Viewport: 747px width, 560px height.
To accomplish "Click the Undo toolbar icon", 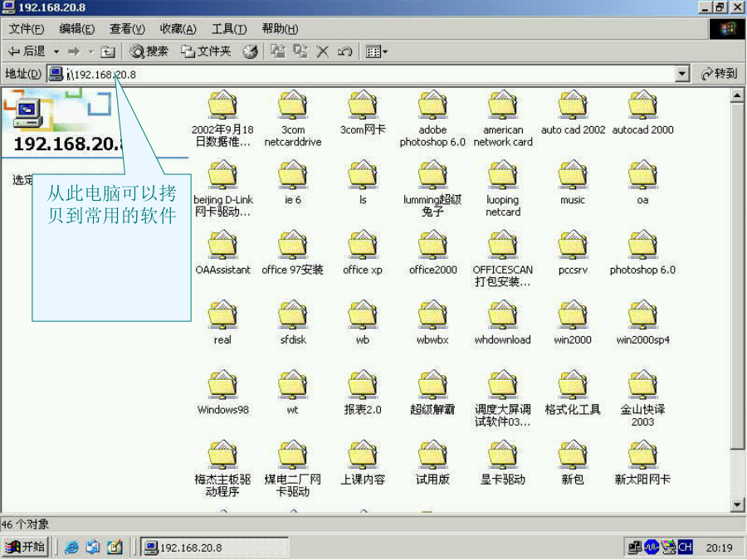I will (345, 51).
